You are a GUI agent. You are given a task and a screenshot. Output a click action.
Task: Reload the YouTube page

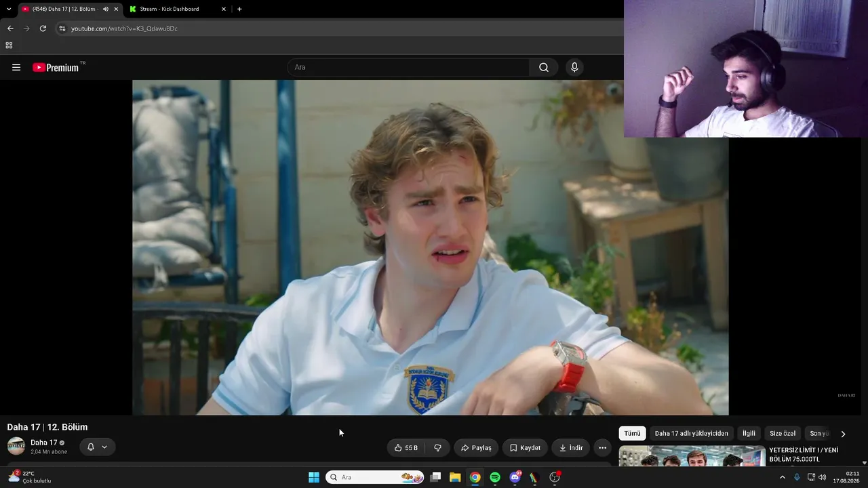click(x=43, y=28)
